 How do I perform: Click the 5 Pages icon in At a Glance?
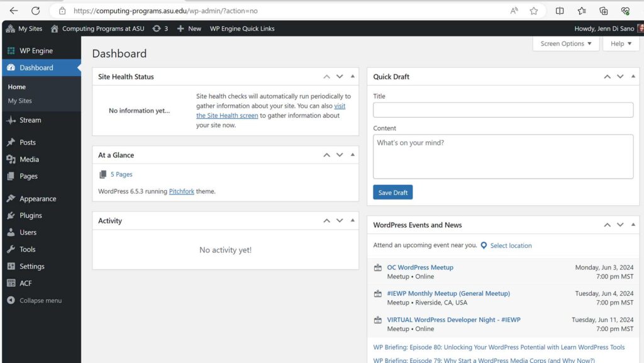click(x=103, y=174)
